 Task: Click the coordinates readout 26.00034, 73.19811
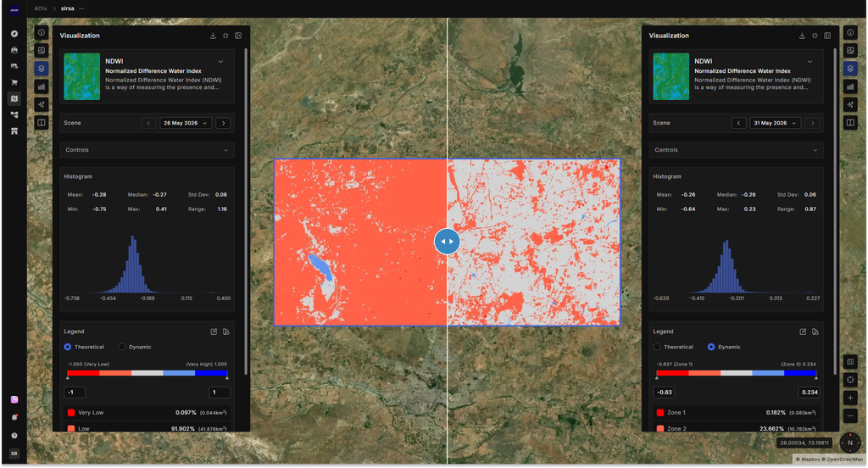tap(804, 443)
